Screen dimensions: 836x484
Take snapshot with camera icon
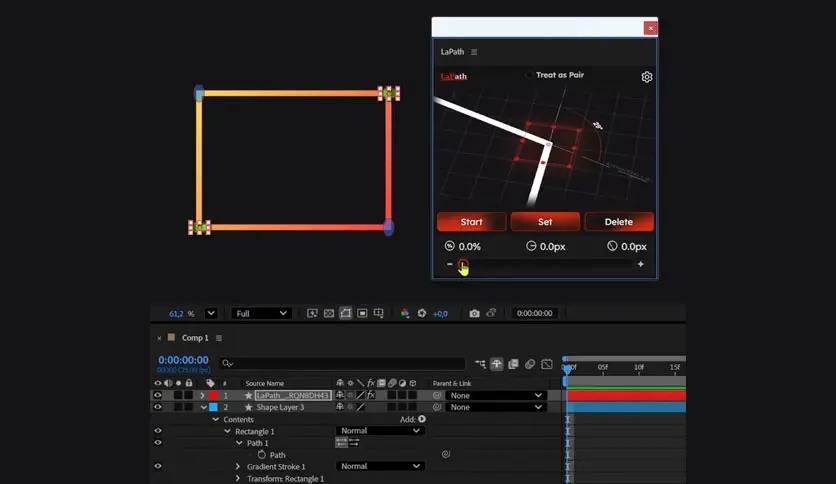pos(474,313)
